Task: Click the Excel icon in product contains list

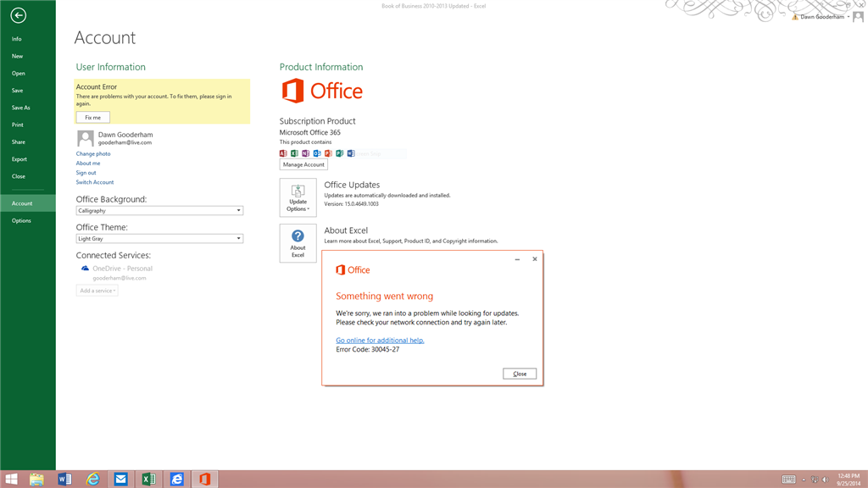Action: pyautogui.click(x=296, y=153)
